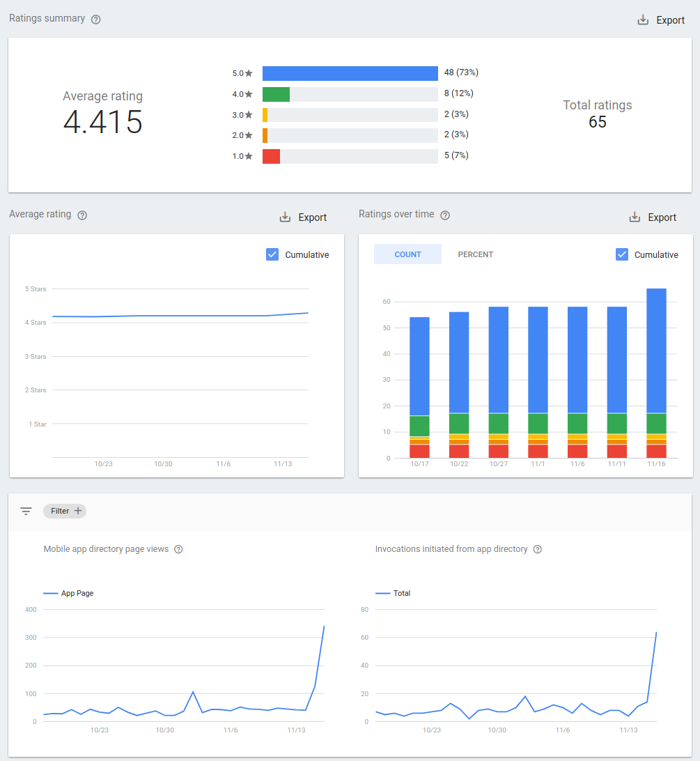Click the 11/16 bar in ratings chart
The height and width of the screenshot is (761, 700).
(656, 373)
